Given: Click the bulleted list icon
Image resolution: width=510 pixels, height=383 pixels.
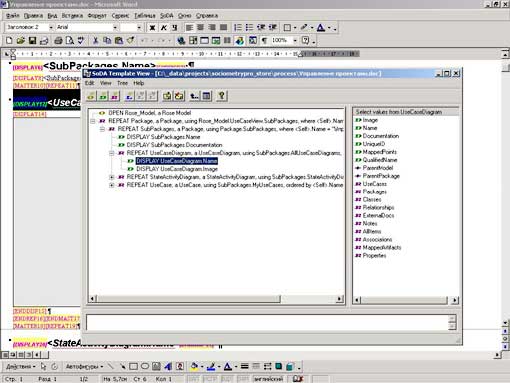Looking at the screenshot, I should pyautogui.click(x=249, y=27).
